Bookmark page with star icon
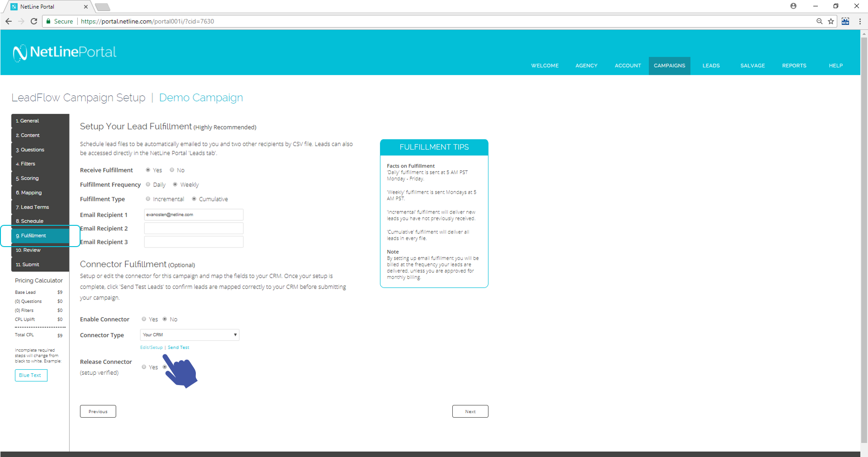The width and height of the screenshot is (868, 457). point(831,21)
